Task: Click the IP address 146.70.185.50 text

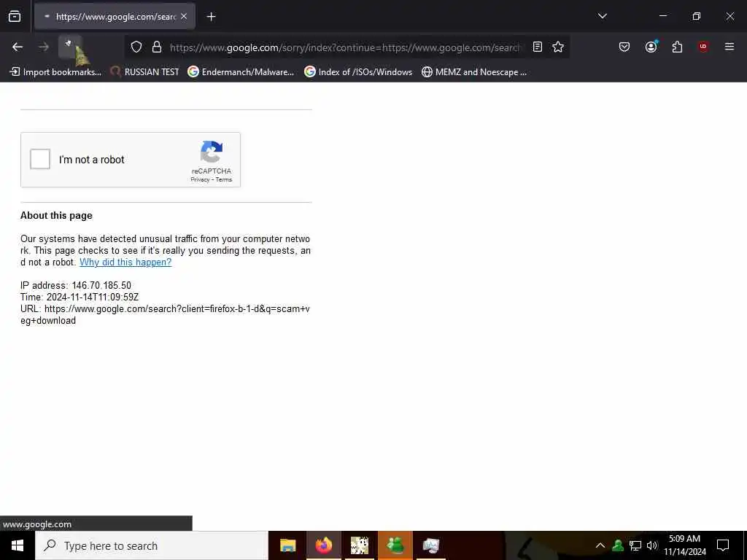Action: point(76,285)
